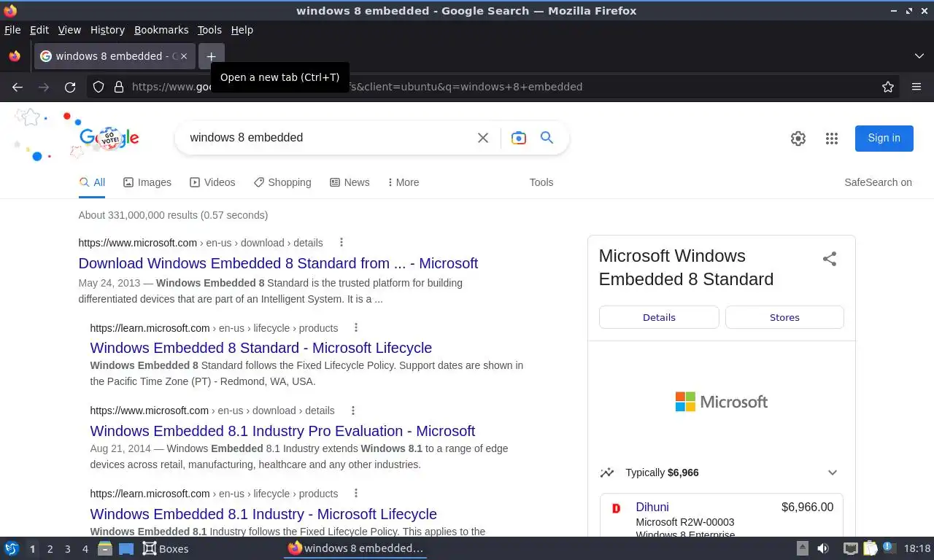
Task: Open a new tab with plus button
Action: [x=211, y=56]
